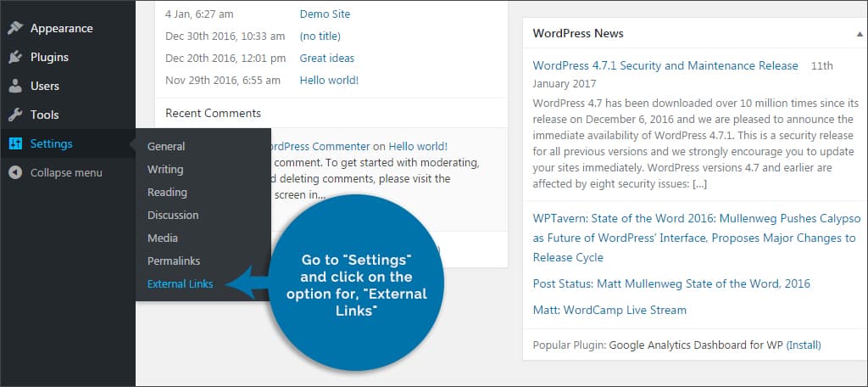Viewport: 868px width, 387px height.
Task: Click Collapse menu label
Action: click(66, 172)
